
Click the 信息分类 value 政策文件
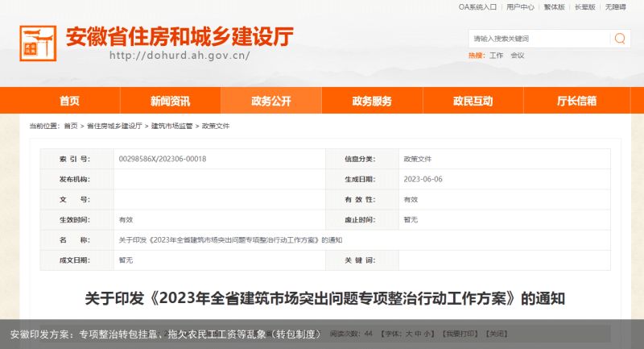coord(417,159)
